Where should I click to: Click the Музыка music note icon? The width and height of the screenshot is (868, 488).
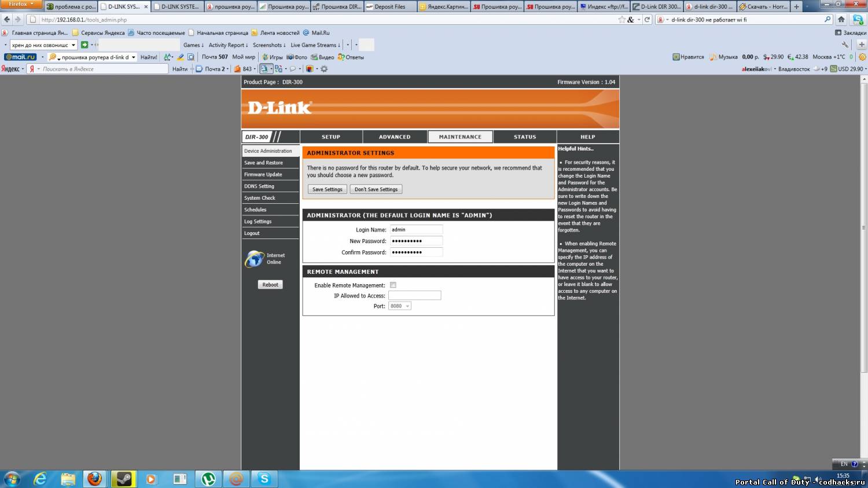[x=713, y=57]
